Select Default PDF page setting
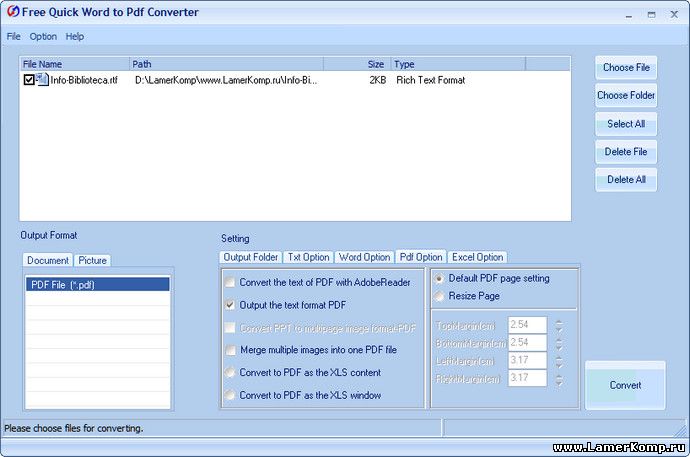690x457 pixels. click(439, 278)
